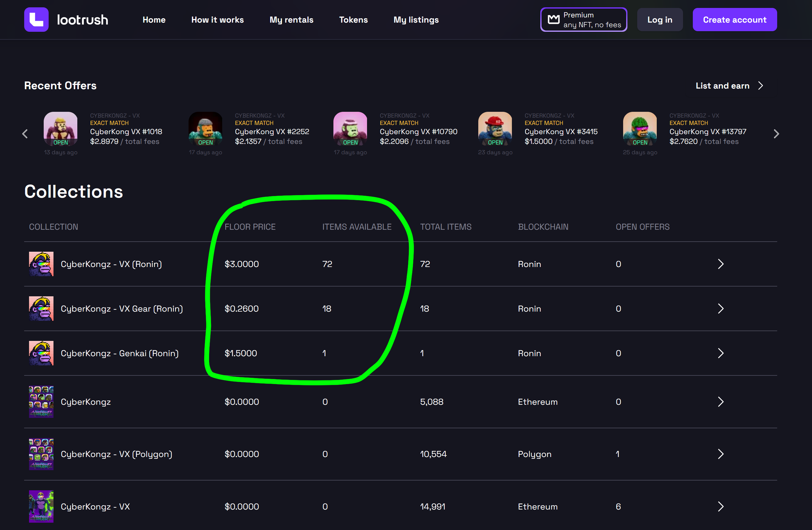The width and height of the screenshot is (812, 530).
Task: Open the My rentals menu item
Action: (x=291, y=20)
